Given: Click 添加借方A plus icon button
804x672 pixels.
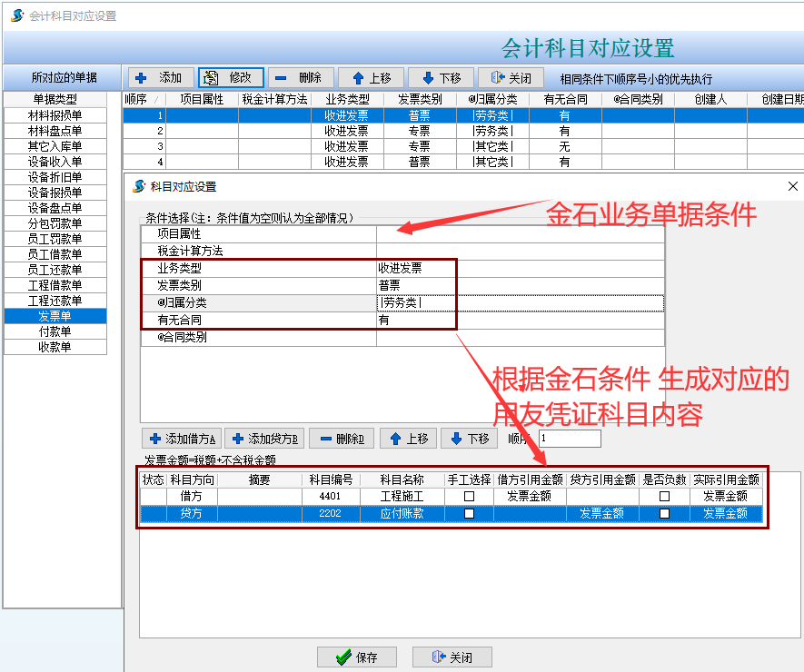Looking at the screenshot, I should [155, 439].
